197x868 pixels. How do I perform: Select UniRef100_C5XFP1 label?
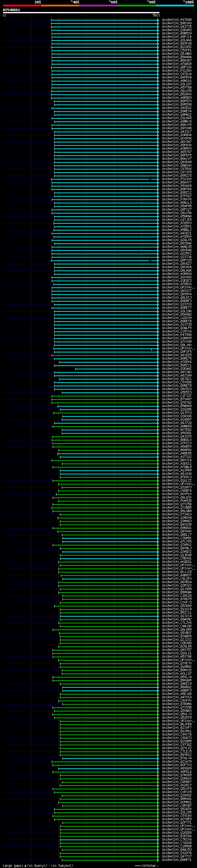tap(177, 50)
